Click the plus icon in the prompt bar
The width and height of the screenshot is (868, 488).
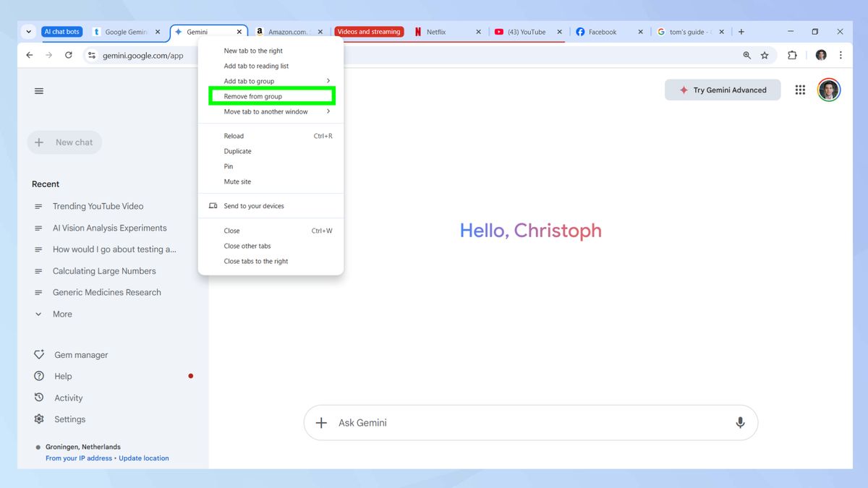(320, 421)
